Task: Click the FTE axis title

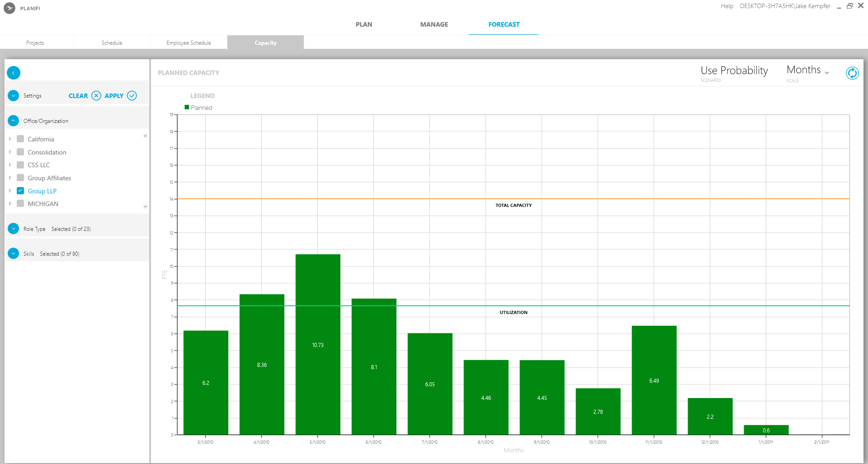Action: pos(165,274)
